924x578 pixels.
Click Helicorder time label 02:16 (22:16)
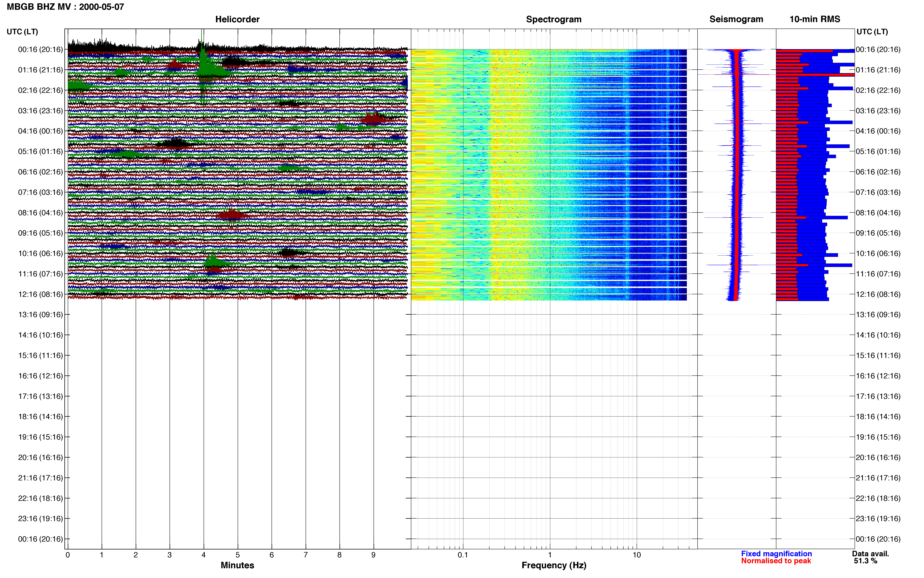(40, 90)
